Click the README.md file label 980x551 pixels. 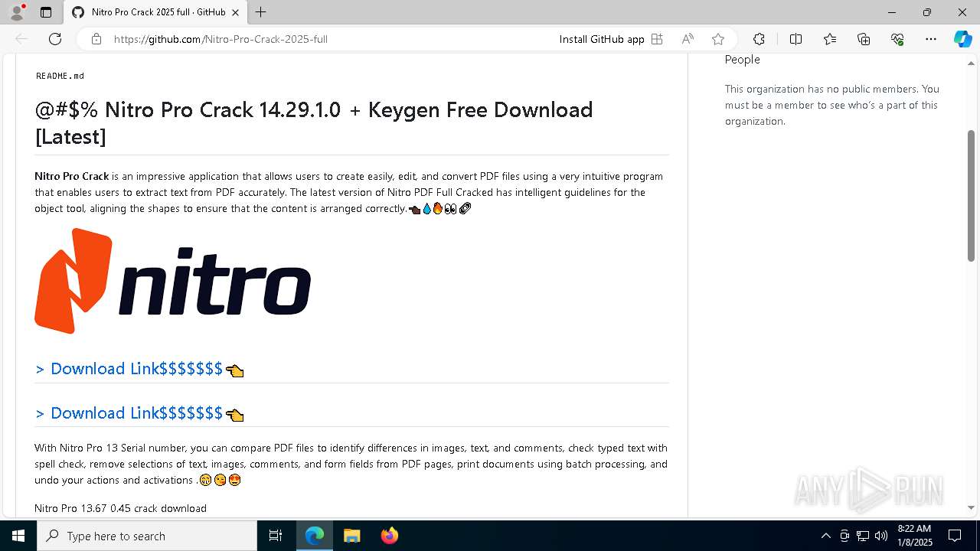click(60, 76)
